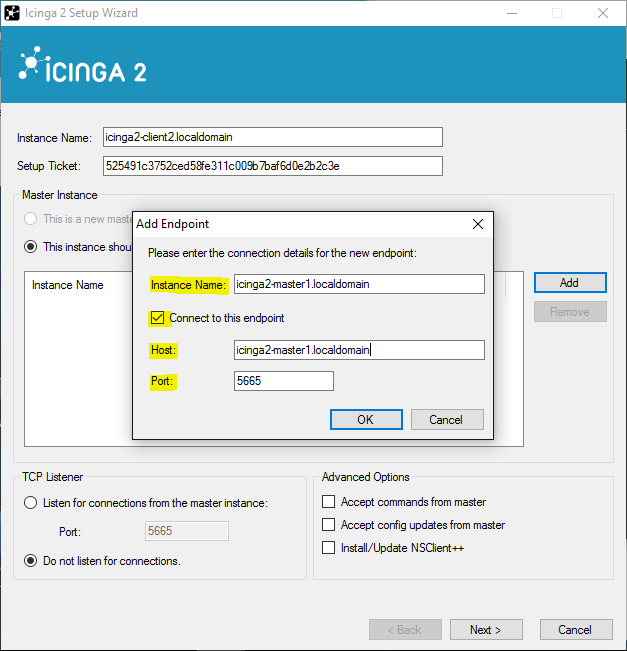This screenshot has height=651, width=627.
Task: Toggle Connect to this endpoint checkbox
Action: [x=157, y=318]
